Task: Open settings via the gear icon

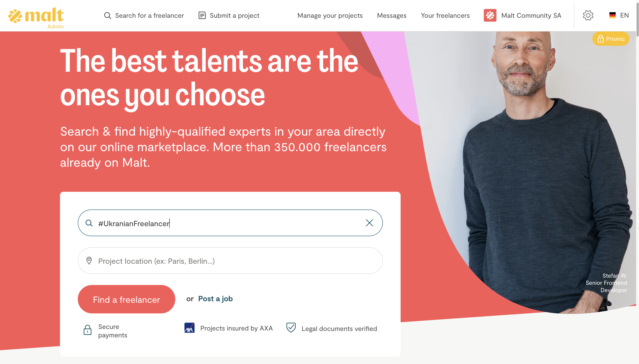Action: 588,16
